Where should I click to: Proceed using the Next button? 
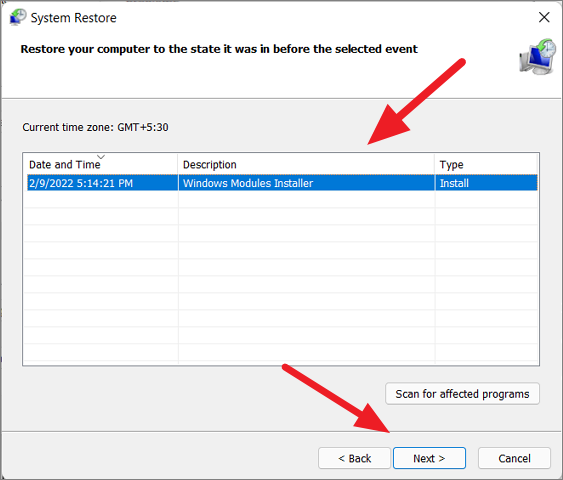pos(429,458)
